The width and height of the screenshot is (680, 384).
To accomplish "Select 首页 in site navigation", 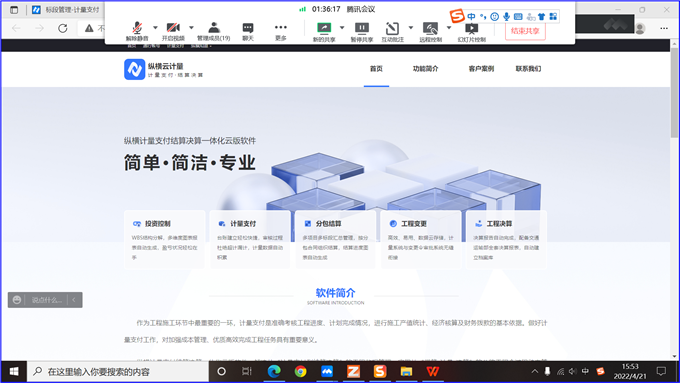I will coord(376,69).
